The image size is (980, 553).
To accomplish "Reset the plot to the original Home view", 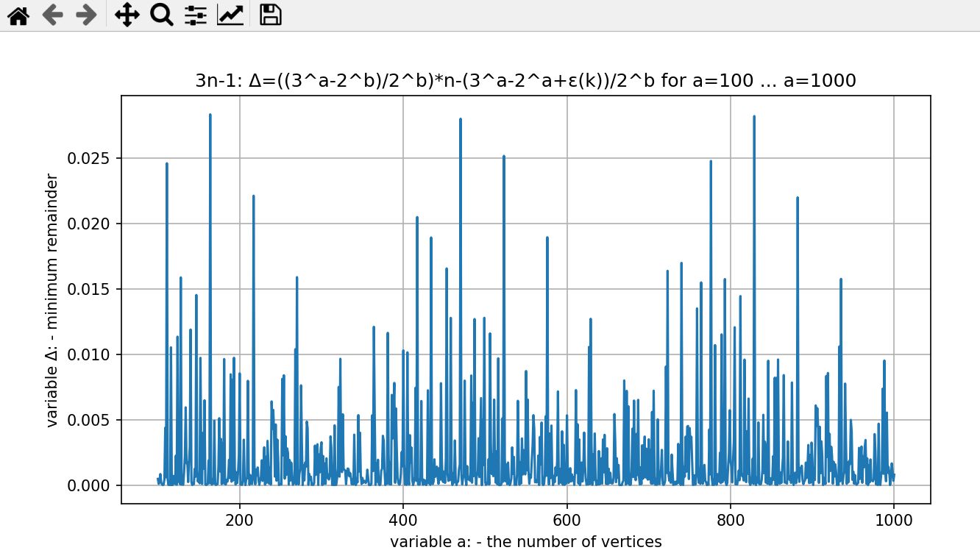I will point(18,15).
